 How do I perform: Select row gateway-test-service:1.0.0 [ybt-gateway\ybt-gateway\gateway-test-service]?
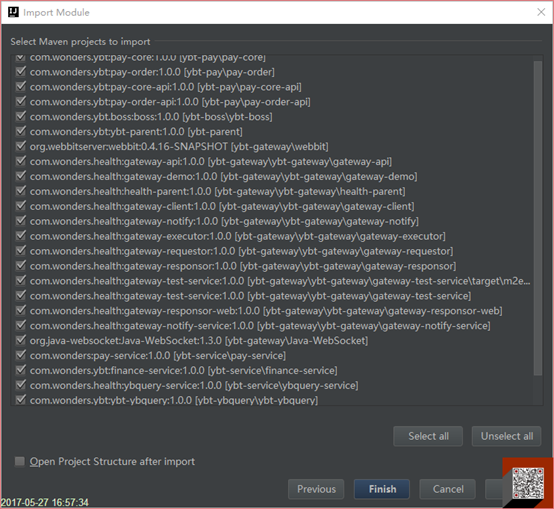[273, 296]
